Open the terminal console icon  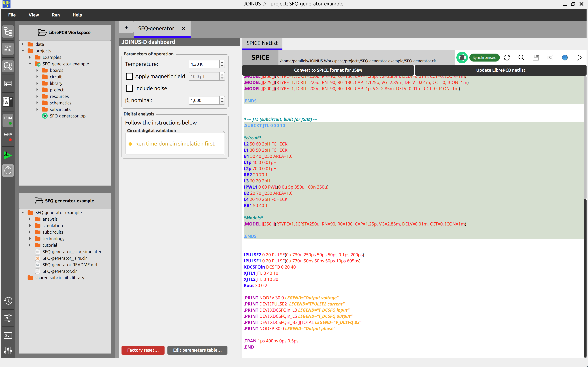pos(8,336)
